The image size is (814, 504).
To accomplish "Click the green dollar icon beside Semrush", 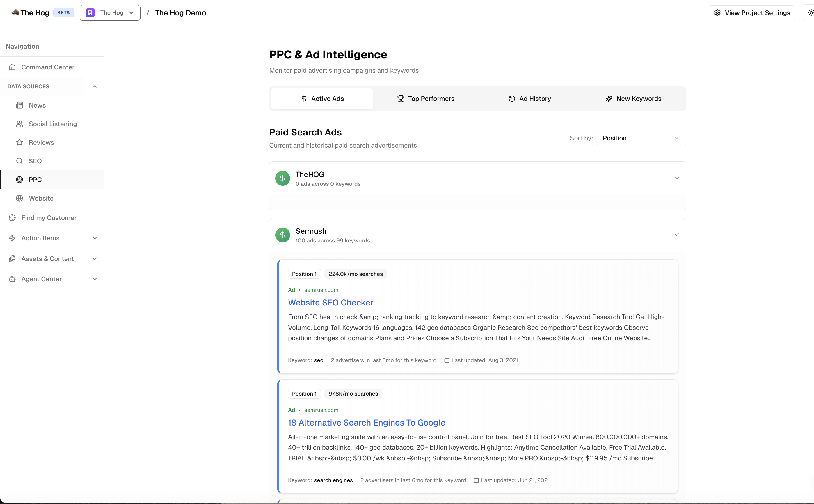I will pos(282,235).
